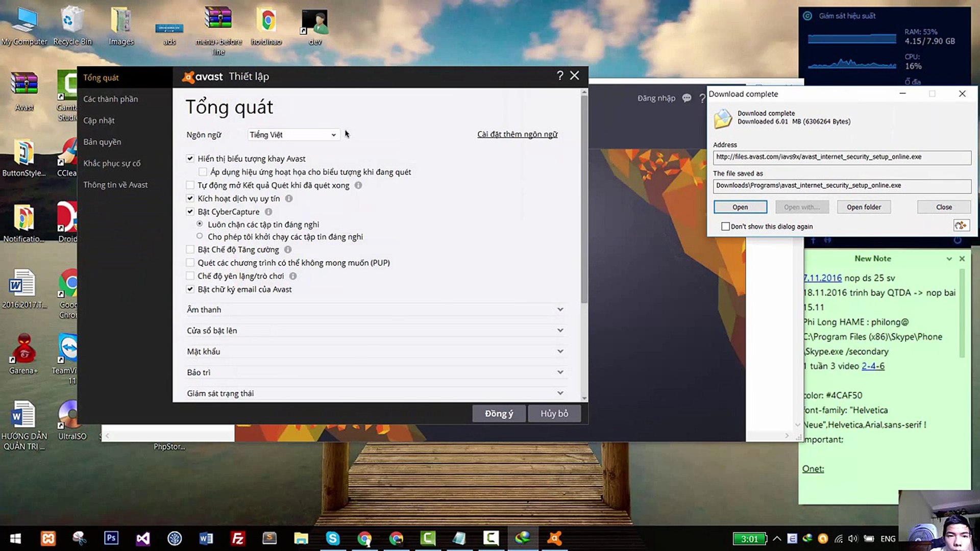The image size is (980, 551).
Task: Expand the Mật khẩu section
Action: pyautogui.click(x=376, y=352)
